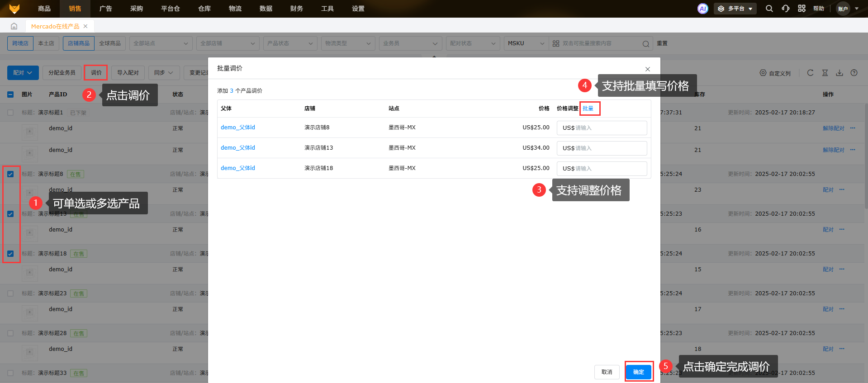Open the MSKU search type dropdown
This screenshot has height=383, width=868.
tap(526, 43)
